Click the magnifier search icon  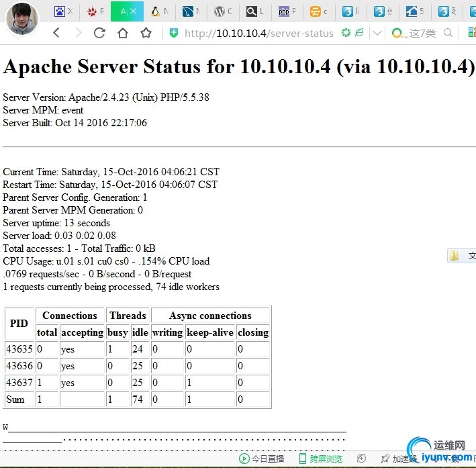pos(448,32)
